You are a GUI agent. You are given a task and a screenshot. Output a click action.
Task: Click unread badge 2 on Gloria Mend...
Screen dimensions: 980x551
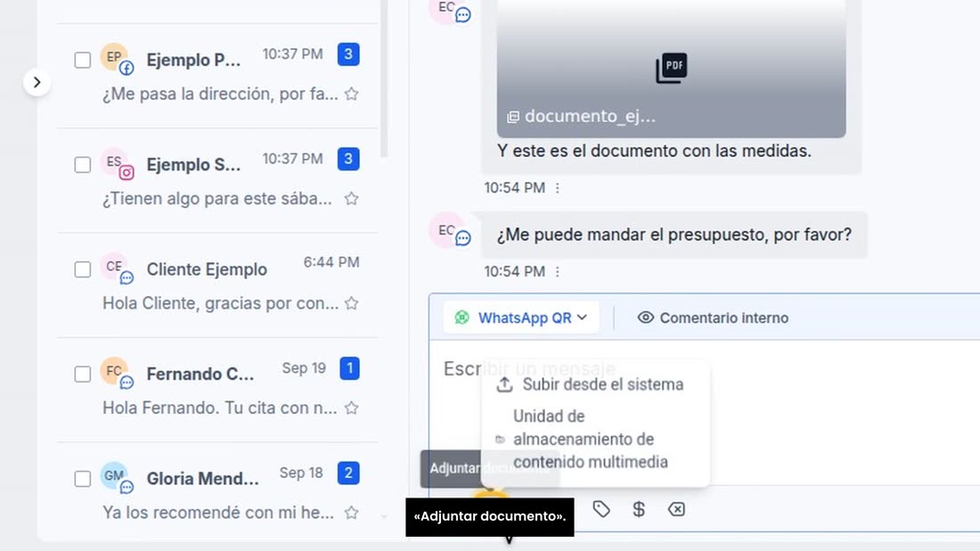tap(348, 473)
